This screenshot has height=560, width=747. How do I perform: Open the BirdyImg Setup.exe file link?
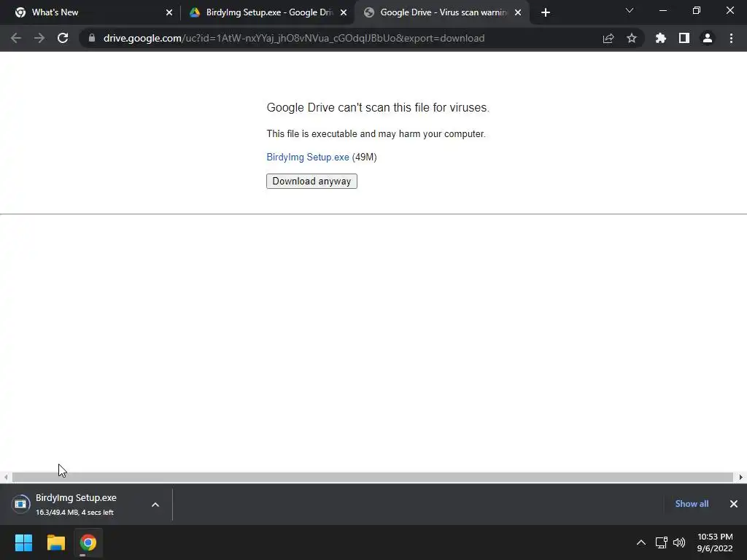click(x=308, y=157)
